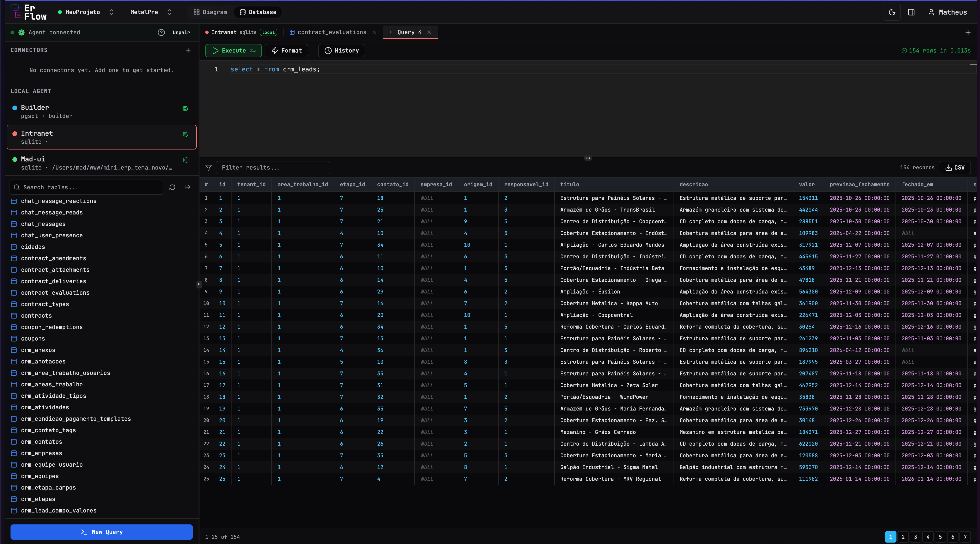Image resolution: width=980 pixels, height=544 pixels.
Task: Switch to the Diagram view
Action: [210, 12]
